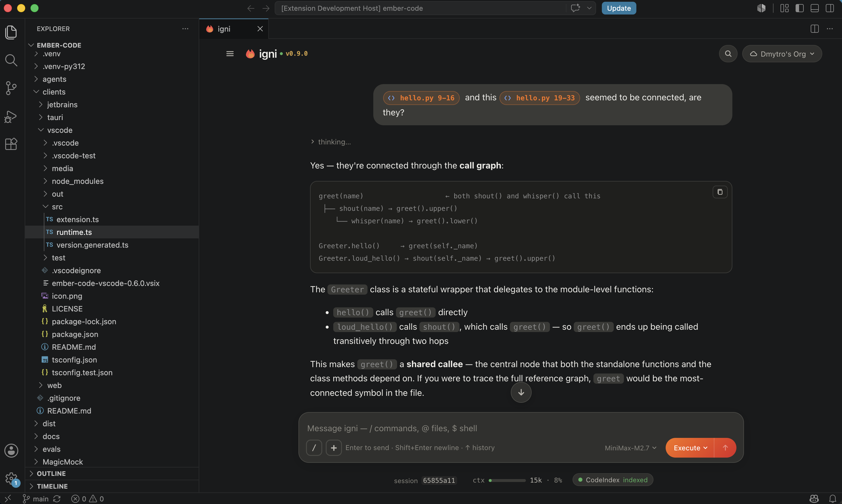Screen dimensions: 842x504
Task: Click hello.py 19–33 reference chip
Action: 539,98
